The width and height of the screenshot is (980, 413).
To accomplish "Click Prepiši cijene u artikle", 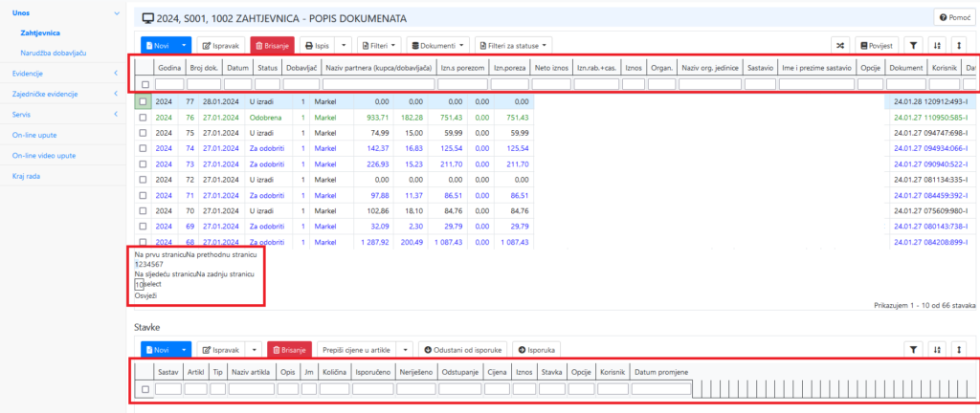I will pos(357,349).
